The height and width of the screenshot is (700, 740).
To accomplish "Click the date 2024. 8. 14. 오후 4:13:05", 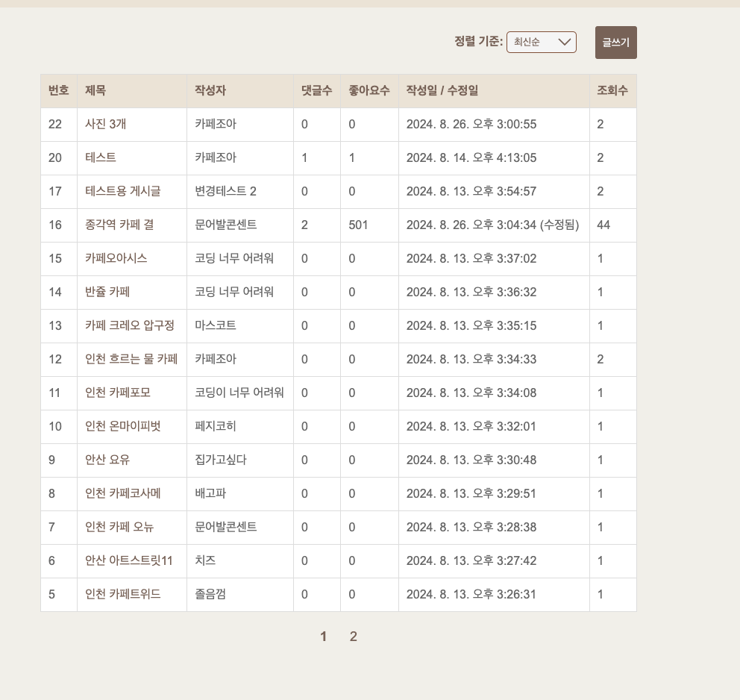I will pos(471,157).
